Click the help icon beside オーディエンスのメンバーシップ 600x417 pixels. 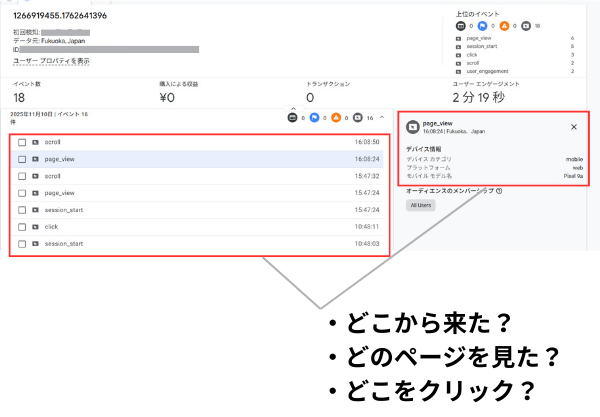coord(498,190)
